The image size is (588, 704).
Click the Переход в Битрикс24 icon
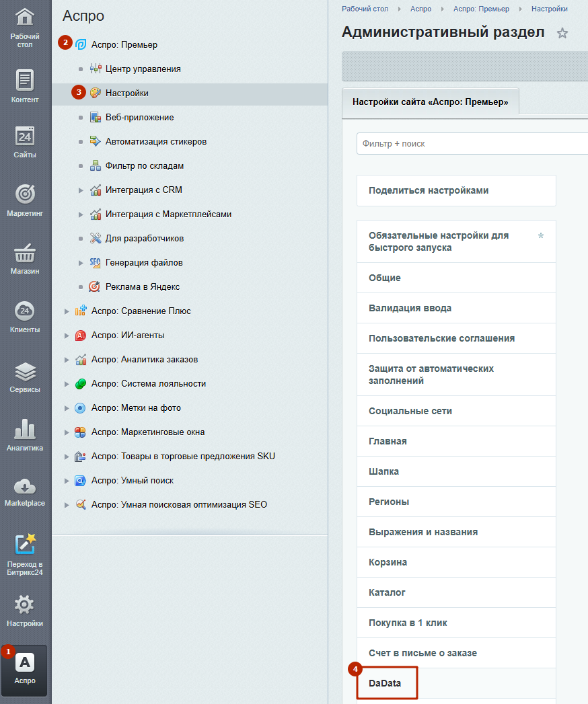(25, 545)
